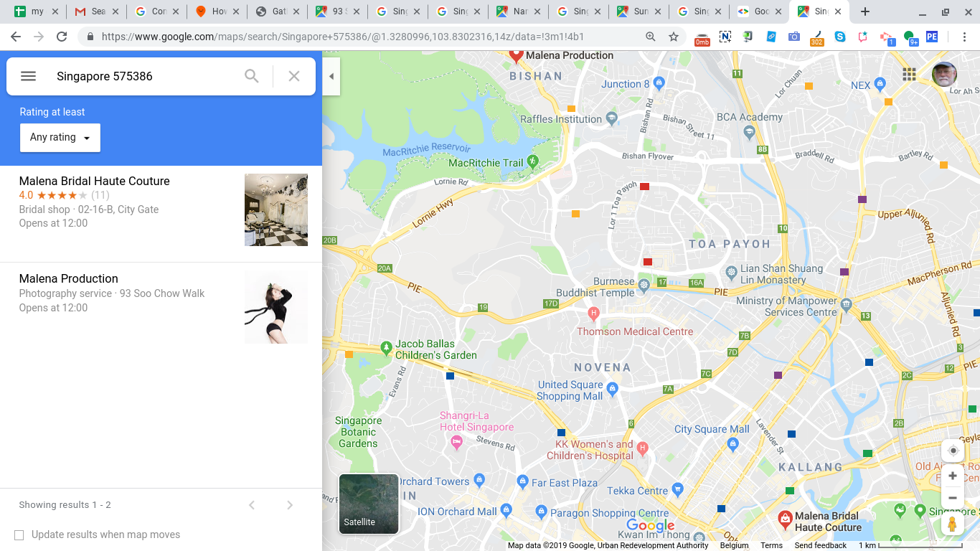The image size is (980, 551).
Task: Click the Send feedback link
Action: pyautogui.click(x=820, y=545)
